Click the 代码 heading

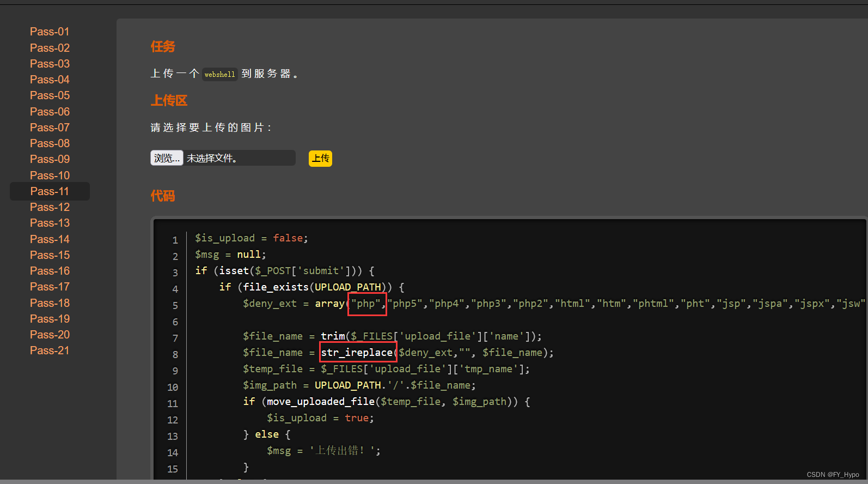coord(163,196)
